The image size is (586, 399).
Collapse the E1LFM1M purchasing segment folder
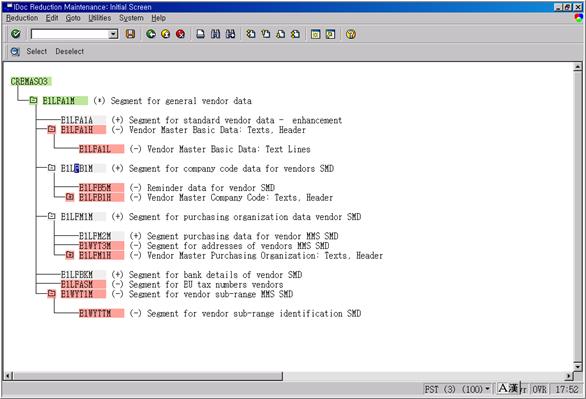click(x=52, y=216)
